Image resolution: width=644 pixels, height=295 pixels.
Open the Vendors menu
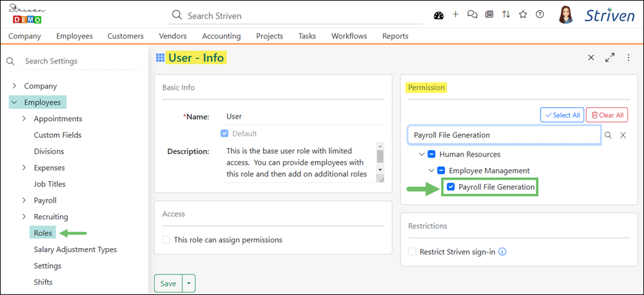pyautogui.click(x=173, y=36)
